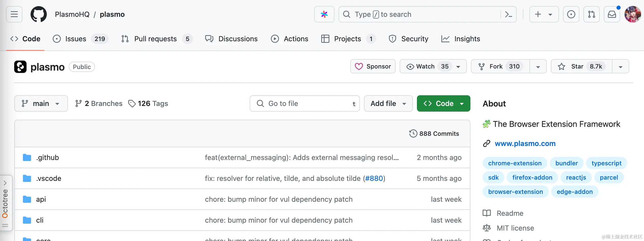Open the MIT license link

point(515,228)
